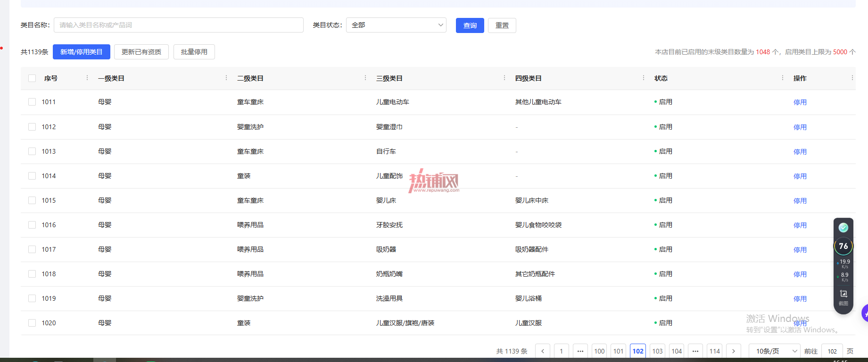Click 停用 for row 1011

(800, 102)
